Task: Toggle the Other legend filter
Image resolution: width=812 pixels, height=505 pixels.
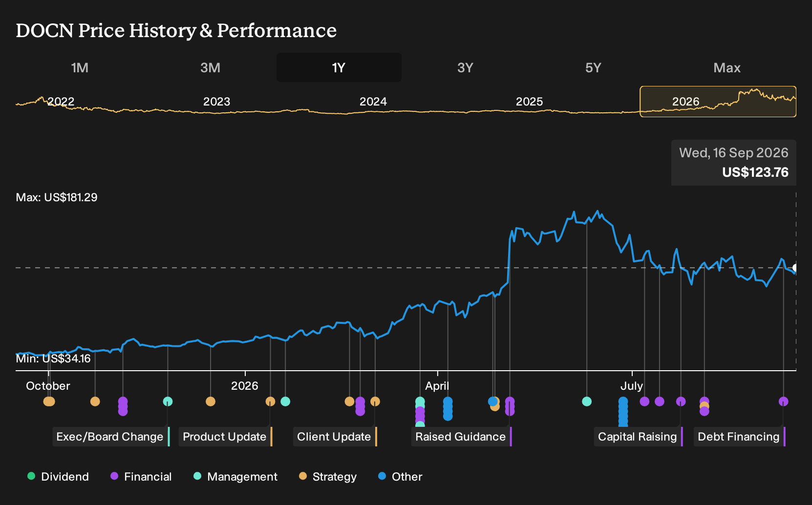Action: click(x=400, y=477)
